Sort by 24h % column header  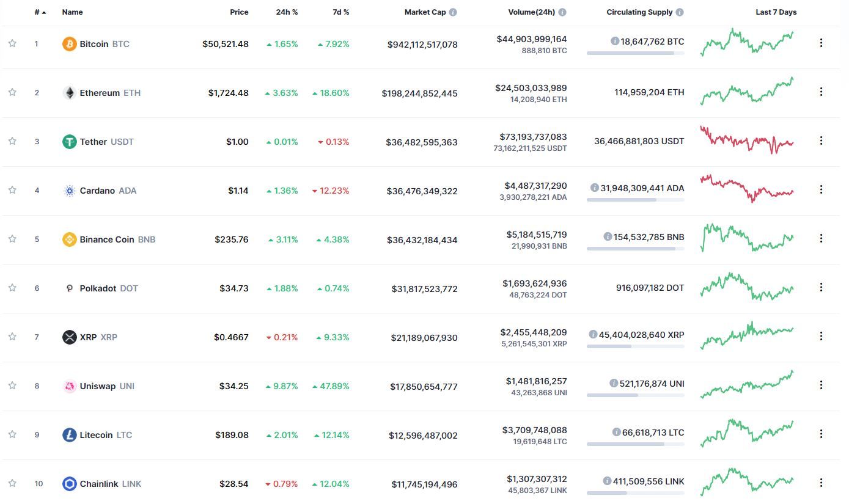click(x=287, y=12)
